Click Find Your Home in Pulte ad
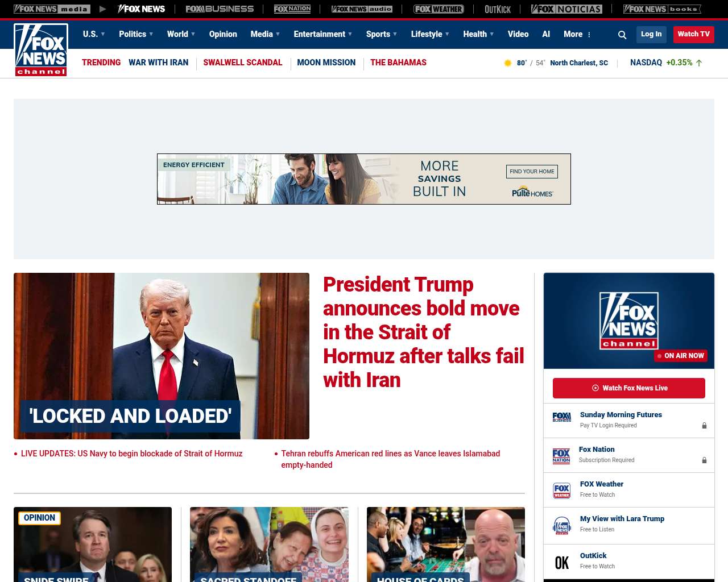This screenshot has width=728, height=582. point(532,172)
